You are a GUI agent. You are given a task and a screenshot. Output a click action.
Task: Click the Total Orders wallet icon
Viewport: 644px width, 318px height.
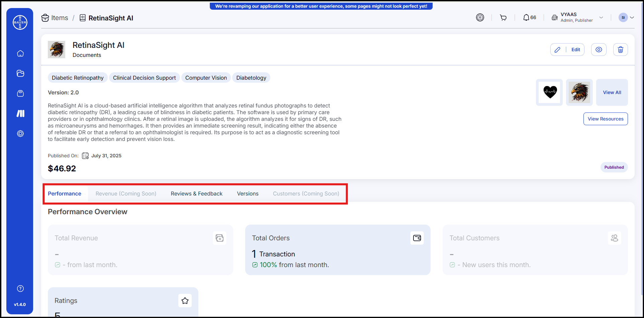[417, 238]
